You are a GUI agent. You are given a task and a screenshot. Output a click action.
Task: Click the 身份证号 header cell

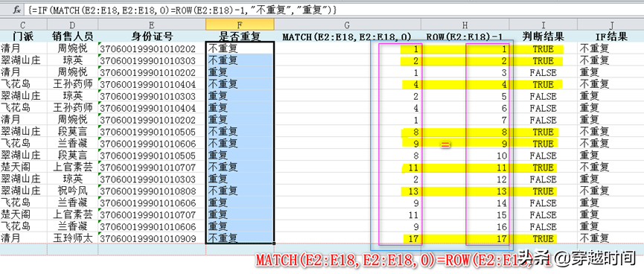(x=152, y=36)
